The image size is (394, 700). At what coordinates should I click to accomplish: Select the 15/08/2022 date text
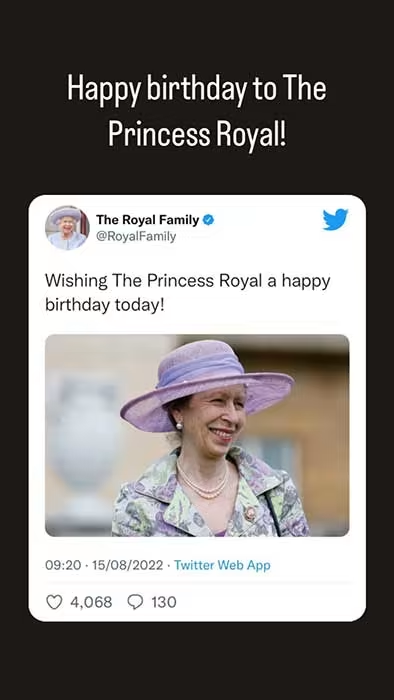[128, 565]
